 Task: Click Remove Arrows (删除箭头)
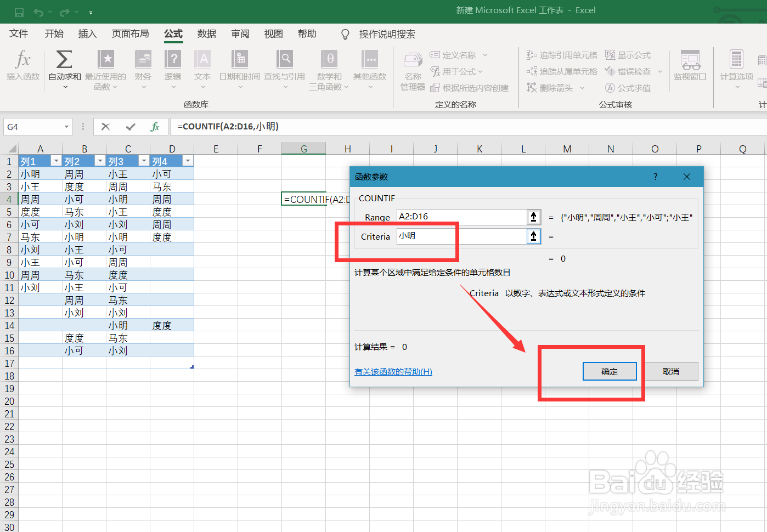pos(550,88)
